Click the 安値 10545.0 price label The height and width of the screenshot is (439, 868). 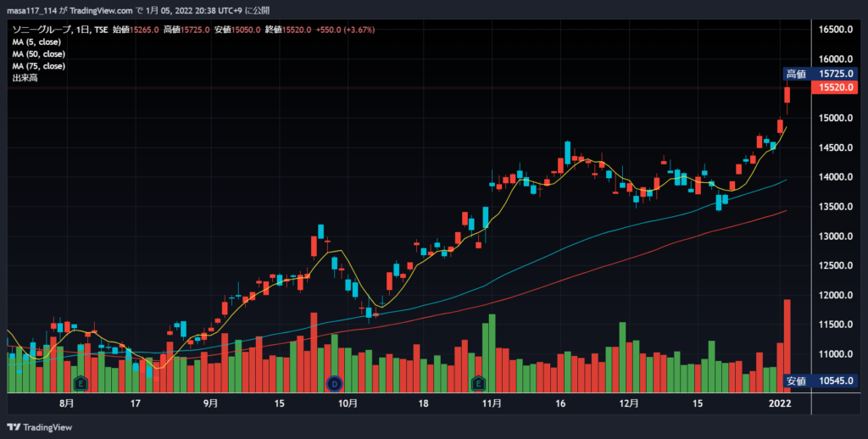click(x=820, y=381)
